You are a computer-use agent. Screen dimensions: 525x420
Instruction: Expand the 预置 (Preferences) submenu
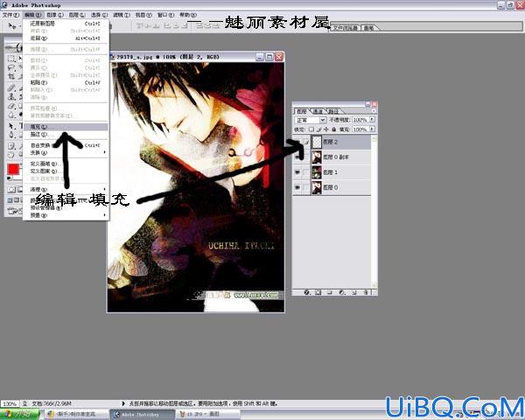point(66,215)
